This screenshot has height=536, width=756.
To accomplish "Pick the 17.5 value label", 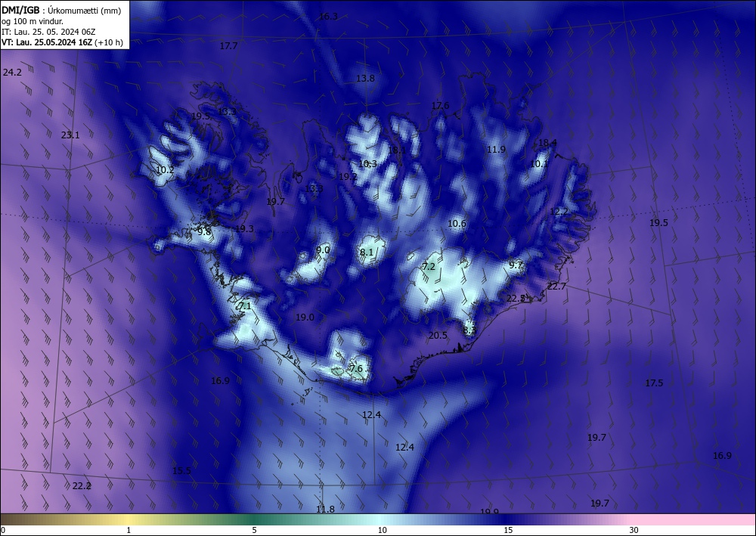I will click(654, 383).
